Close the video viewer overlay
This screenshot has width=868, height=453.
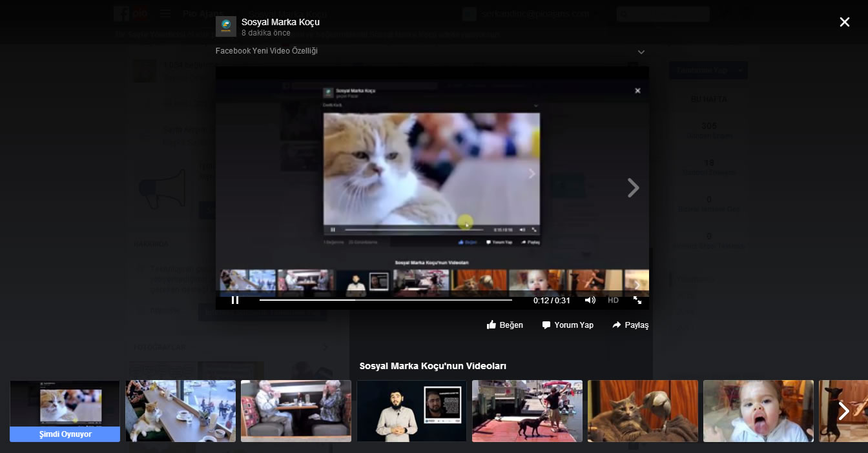(844, 22)
